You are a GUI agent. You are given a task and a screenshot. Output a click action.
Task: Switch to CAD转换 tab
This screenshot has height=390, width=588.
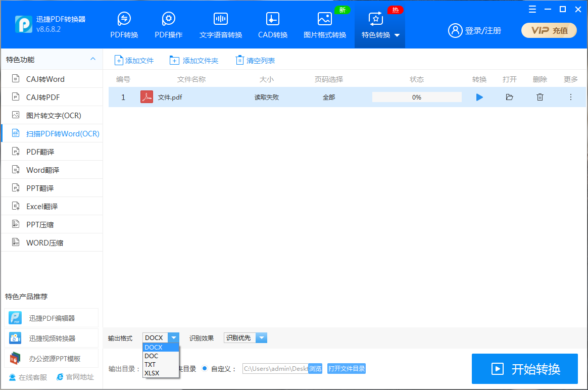[273, 25]
